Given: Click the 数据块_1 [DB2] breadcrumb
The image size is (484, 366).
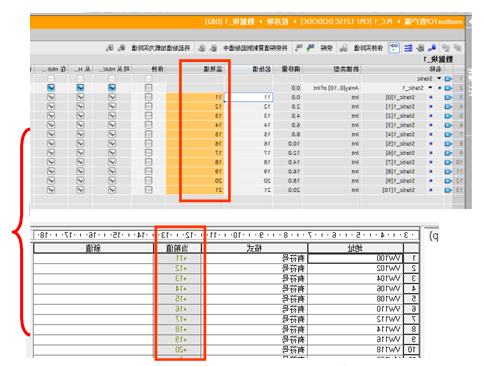Looking at the screenshot, I should pos(230,22).
